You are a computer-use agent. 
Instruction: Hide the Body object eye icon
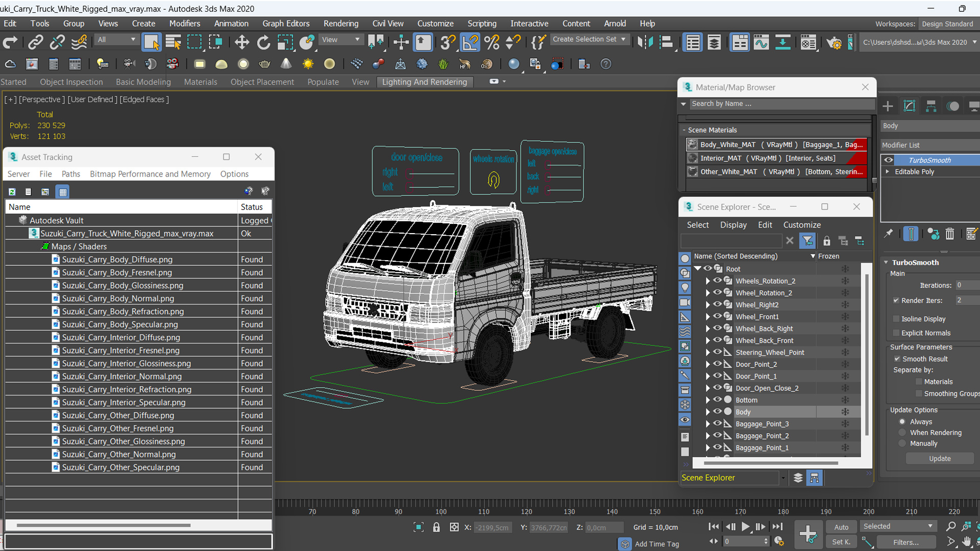pos(718,411)
